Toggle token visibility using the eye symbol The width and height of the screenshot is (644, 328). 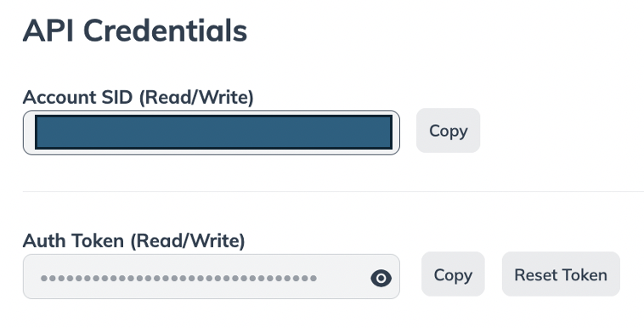click(x=381, y=278)
